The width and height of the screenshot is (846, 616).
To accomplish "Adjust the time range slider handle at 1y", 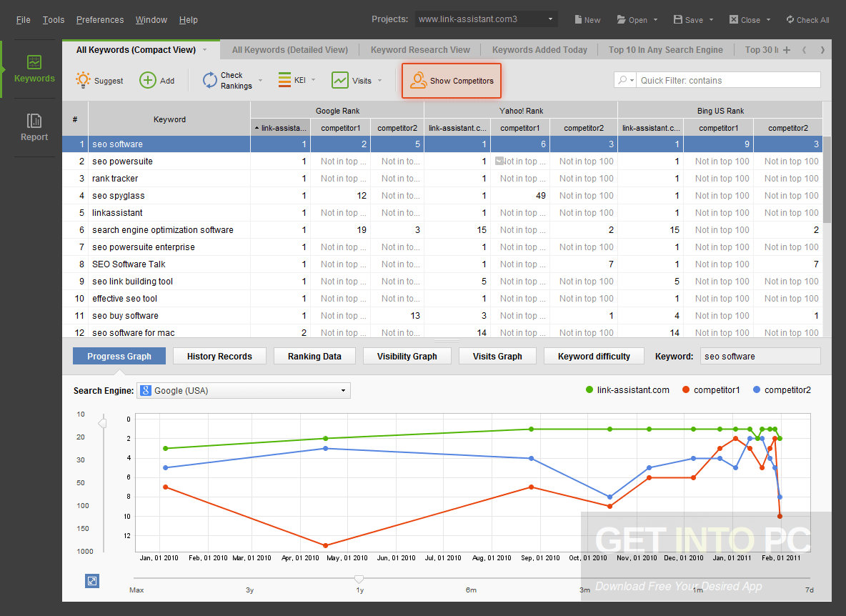I will [359, 579].
